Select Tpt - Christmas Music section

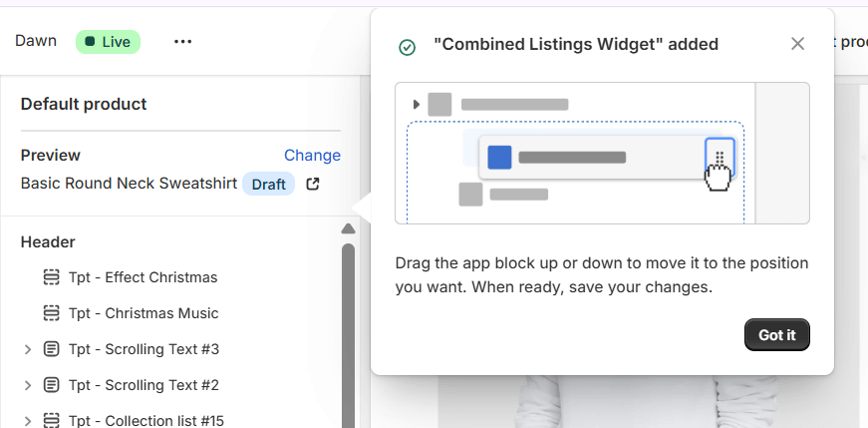(144, 313)
